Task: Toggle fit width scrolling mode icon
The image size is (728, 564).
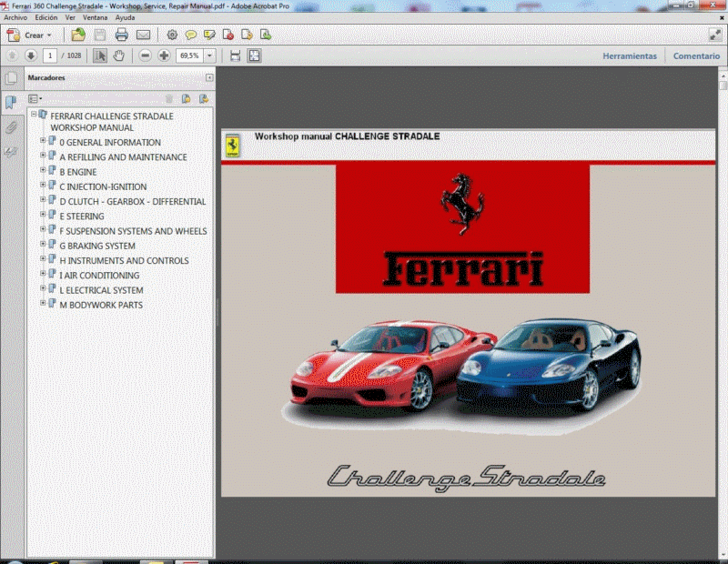Action: coord(236,55)
